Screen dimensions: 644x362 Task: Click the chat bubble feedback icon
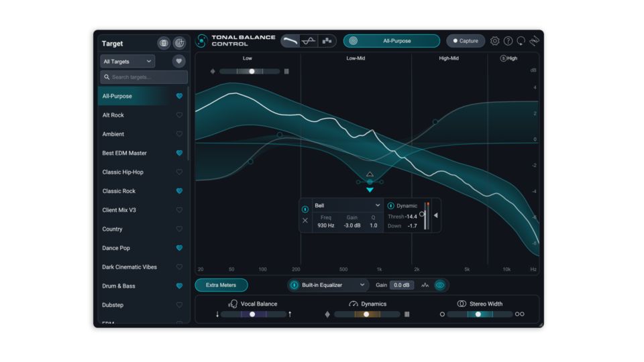click(x=521, y=41)
